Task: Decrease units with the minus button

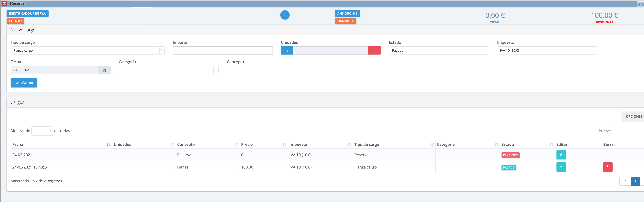Action: click(374, 51)
